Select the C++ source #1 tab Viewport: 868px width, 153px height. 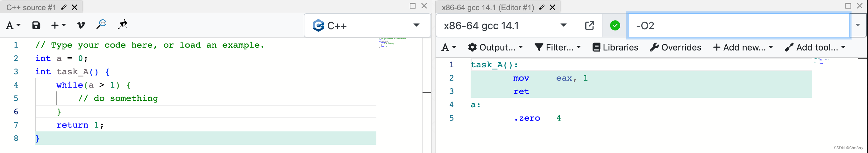click(31, 7)
